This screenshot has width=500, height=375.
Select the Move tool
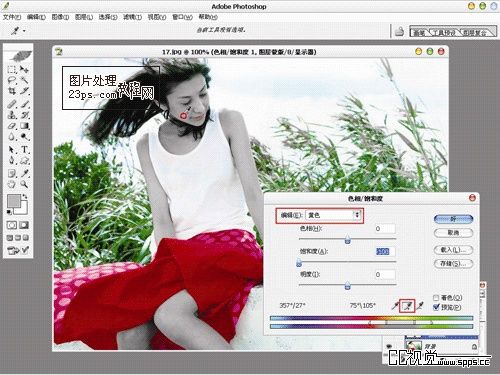pos(24,69)
